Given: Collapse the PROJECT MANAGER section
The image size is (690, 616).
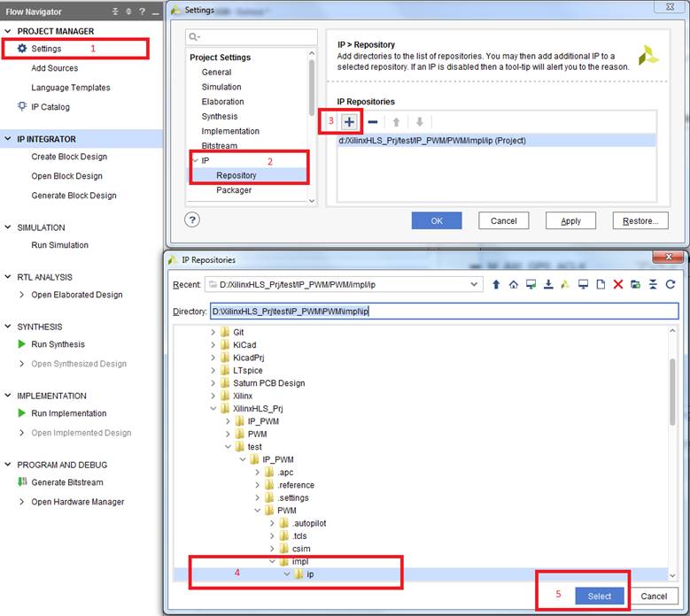Looking at the screenshot, I should (9, 32).
